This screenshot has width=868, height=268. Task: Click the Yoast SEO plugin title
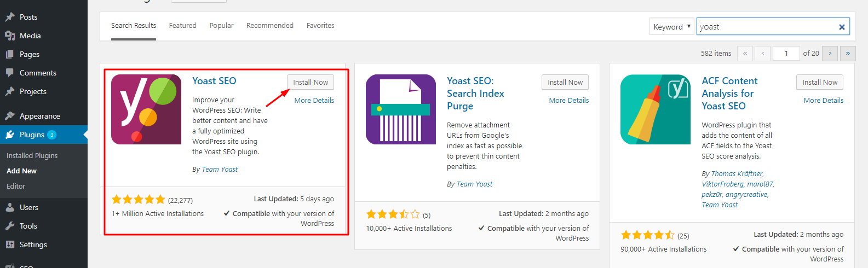[214, 80]
